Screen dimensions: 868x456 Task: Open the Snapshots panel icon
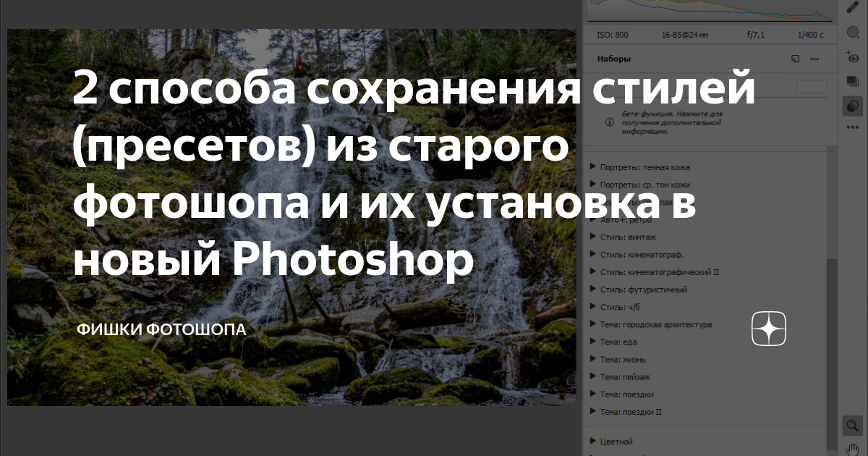click(853, 81)
